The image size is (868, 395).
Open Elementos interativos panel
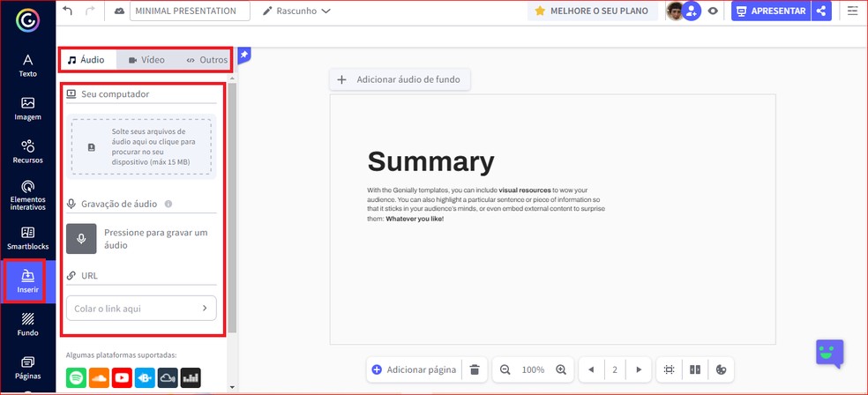27,195
